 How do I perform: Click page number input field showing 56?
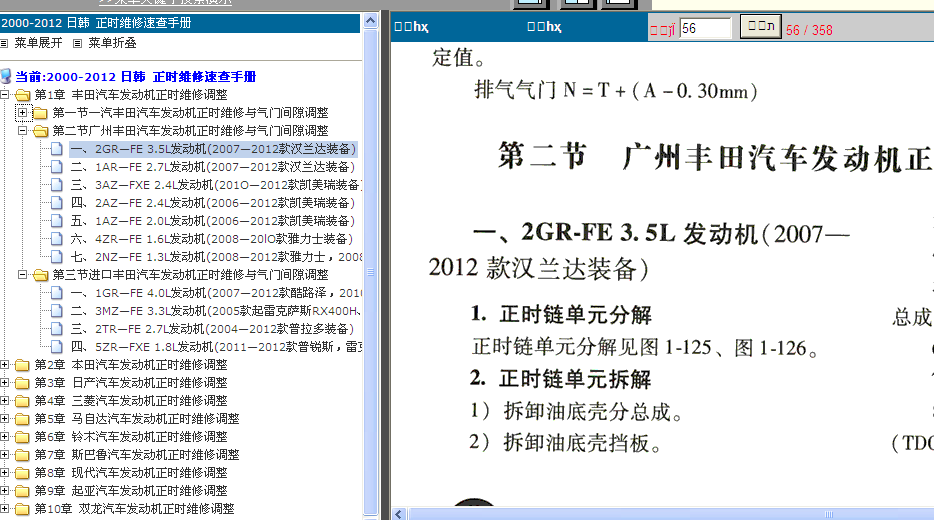(705, 28)
